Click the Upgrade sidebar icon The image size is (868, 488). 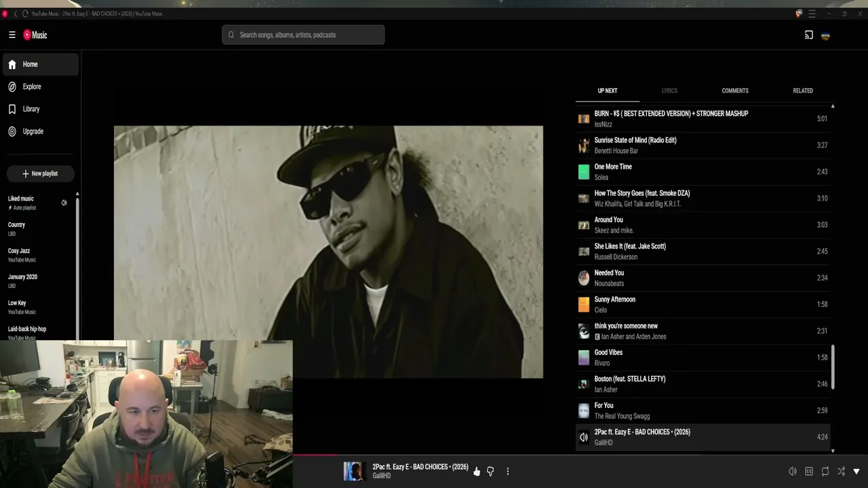point(12,131)
